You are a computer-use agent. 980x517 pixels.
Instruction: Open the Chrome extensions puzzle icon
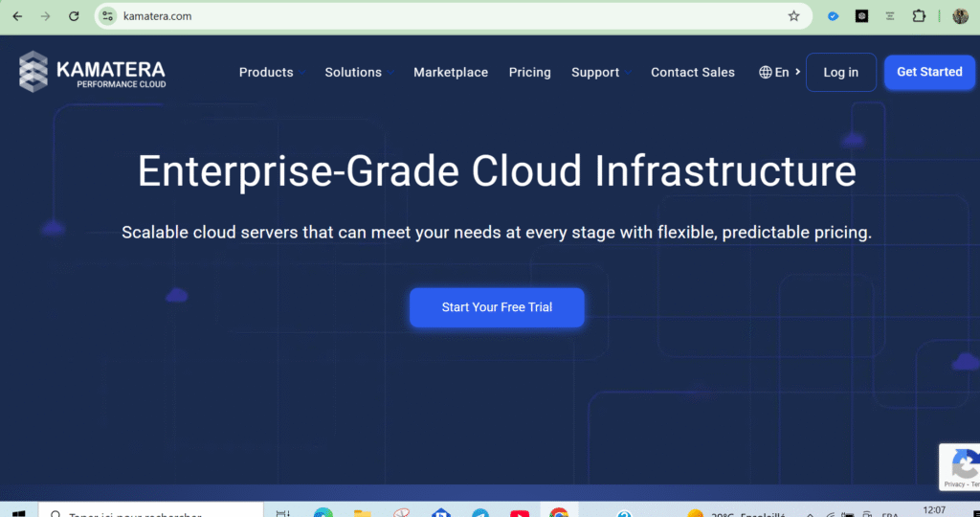tap(919, 16)
